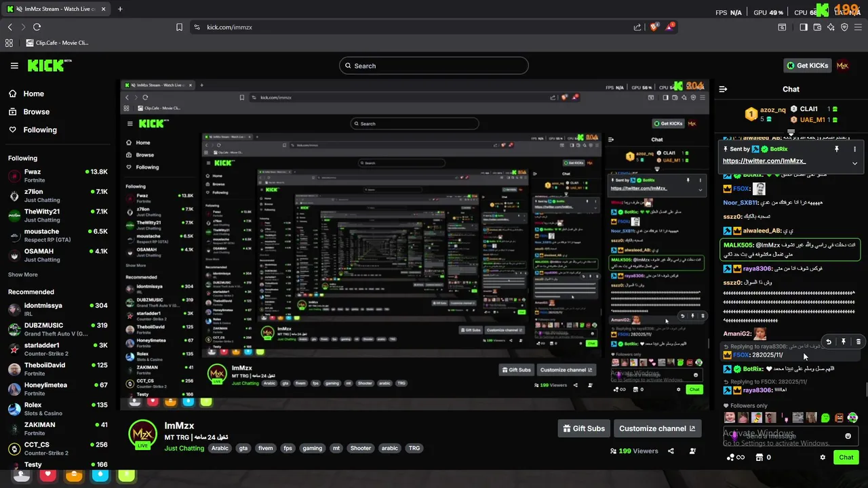Open OSAMAH channel in sidebar

[58, 255]
